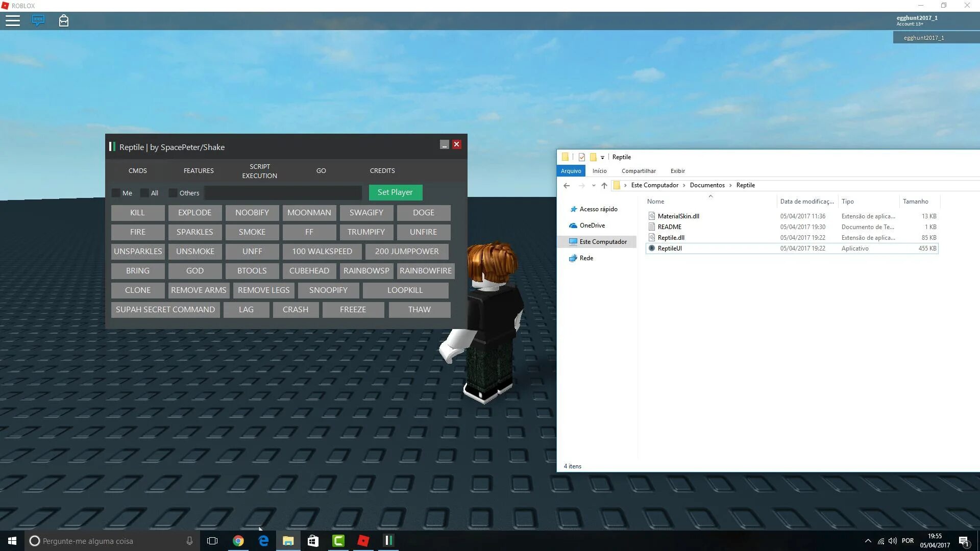Select the GOD command button

tap(194, 270)
